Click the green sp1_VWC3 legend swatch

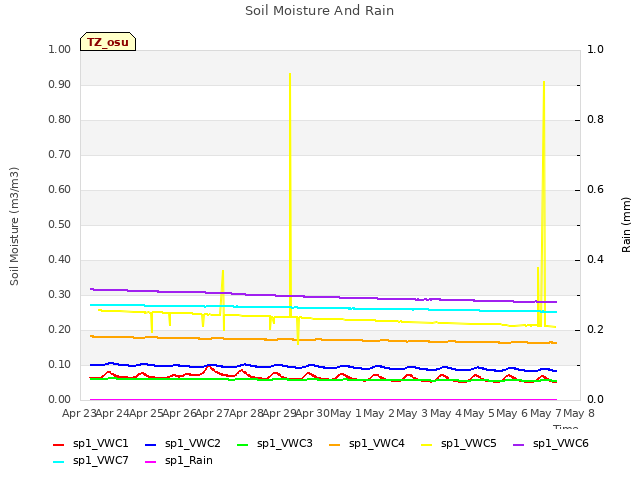tap(243, 445)
